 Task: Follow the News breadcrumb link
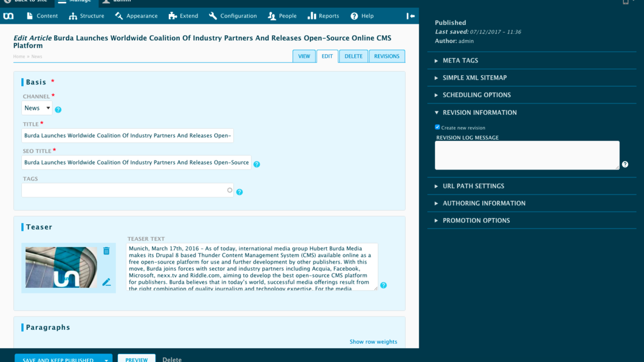(x=36, y=56)
